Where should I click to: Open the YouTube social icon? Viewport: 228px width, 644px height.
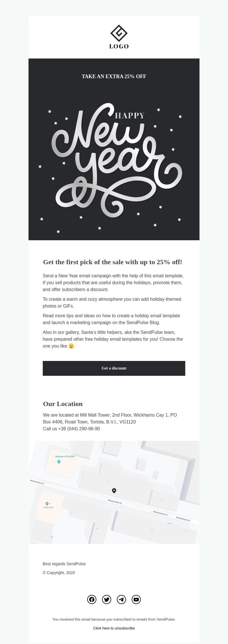(136, 599)
